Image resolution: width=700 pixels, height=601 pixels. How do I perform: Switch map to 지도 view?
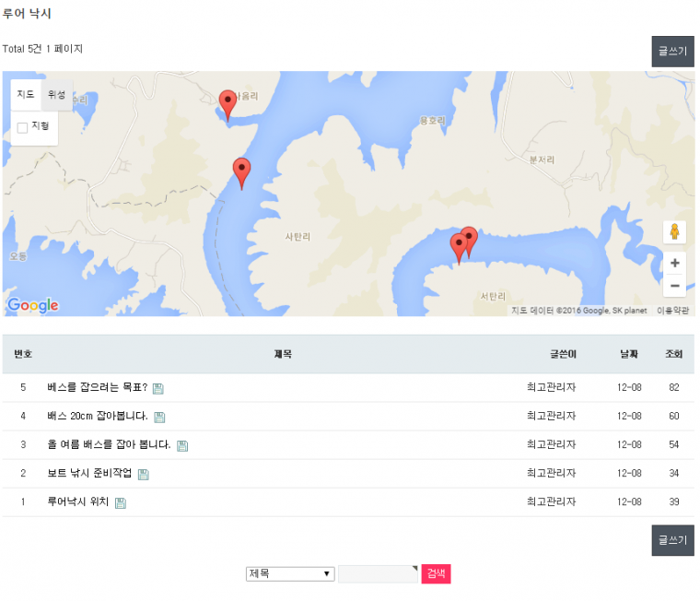pyautogui.click(x=26, y=95)
